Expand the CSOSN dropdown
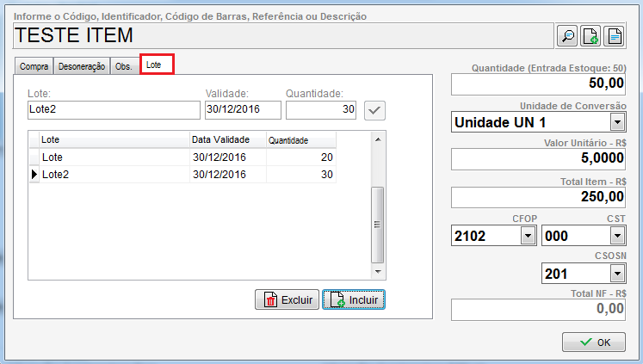Screen dimensions: 643x364 617,274
